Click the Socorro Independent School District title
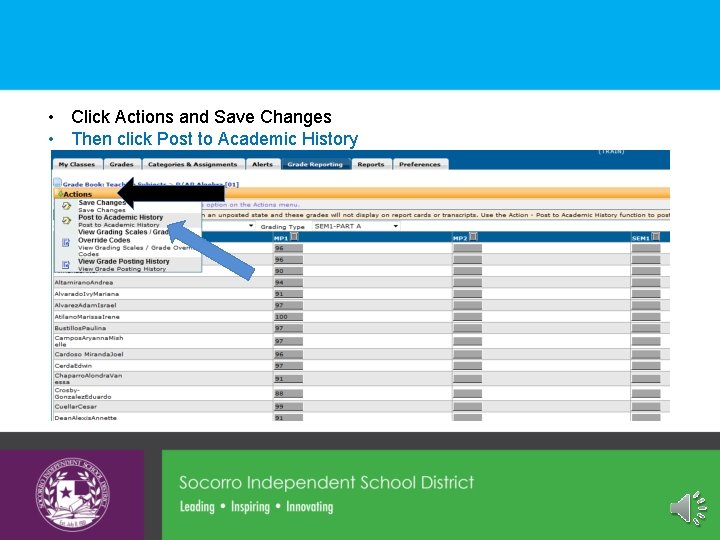 [x=326, y=483]
